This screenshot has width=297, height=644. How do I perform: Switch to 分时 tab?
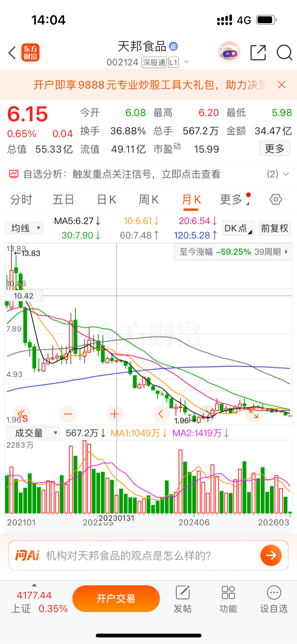pyautogui.click(x=21, y=200)
